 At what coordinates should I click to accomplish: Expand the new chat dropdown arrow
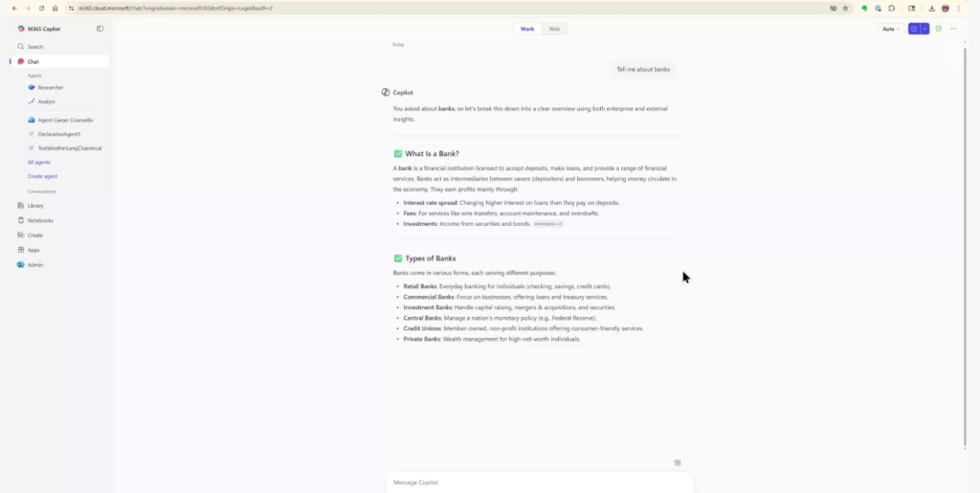(x=925, y=29)
